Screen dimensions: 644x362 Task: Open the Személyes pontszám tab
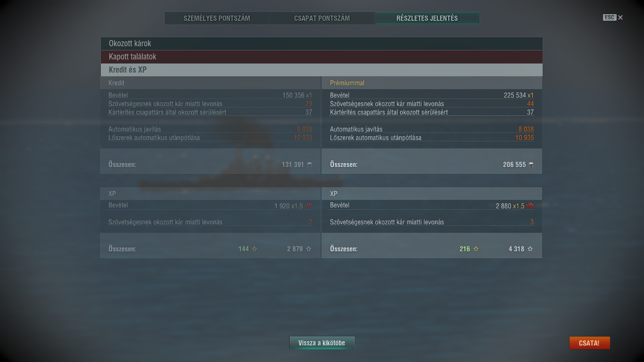coord(217,18)
